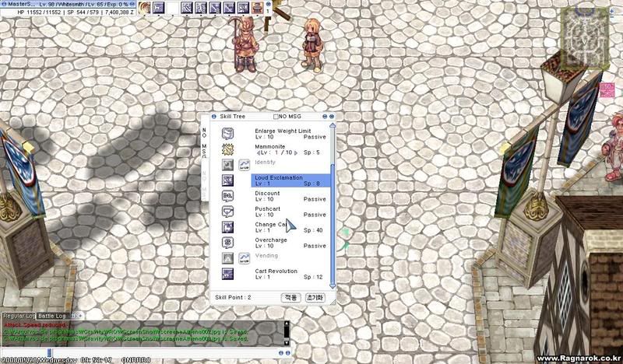Image resolution: width=623 pixels, height=364 pixels.
Task: Click the Skill Tree vertical scrollbar thumb
Action: [x=333, y=222]
